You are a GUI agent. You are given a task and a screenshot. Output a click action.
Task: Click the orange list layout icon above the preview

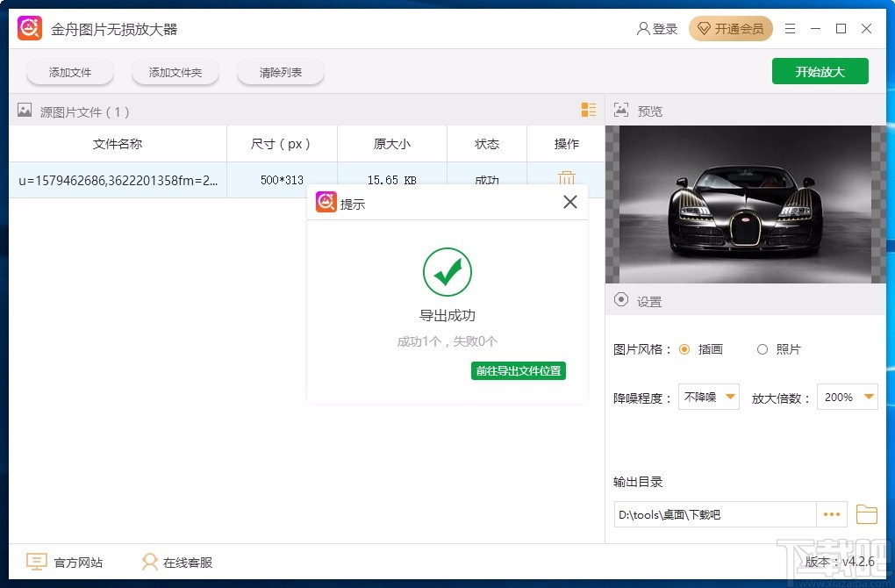(588, 111)
